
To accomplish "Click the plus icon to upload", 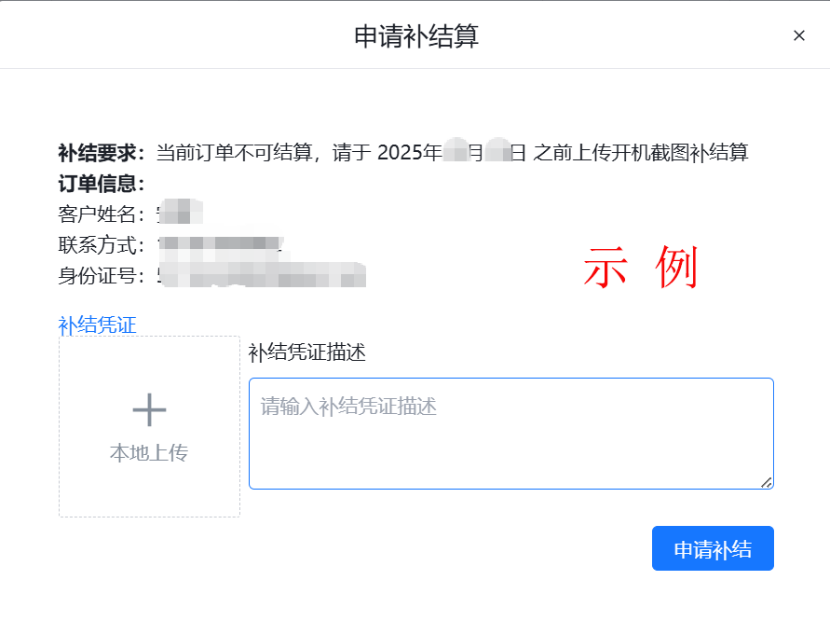I will 149,410.
